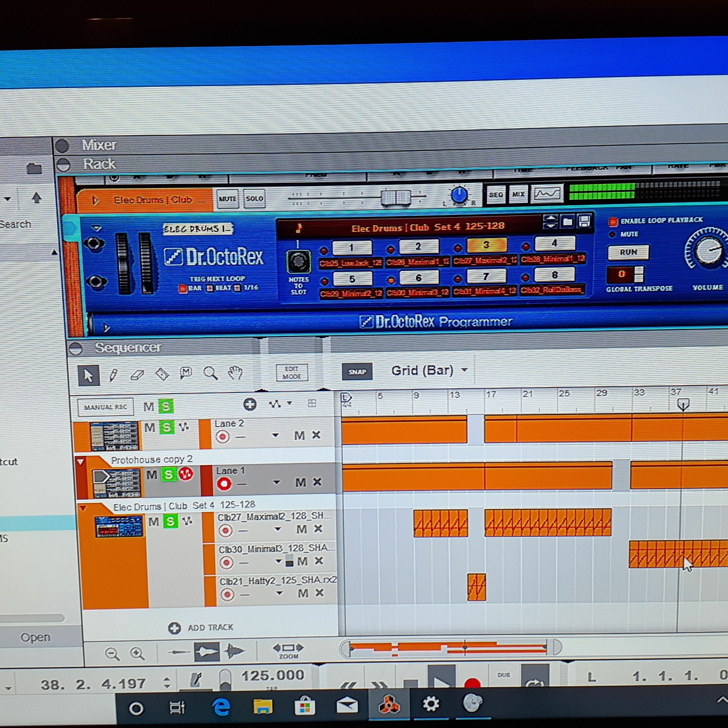Select loop slot 6 on Dr.OctoRex
The image size is (728, 728).
coord(419,278)
